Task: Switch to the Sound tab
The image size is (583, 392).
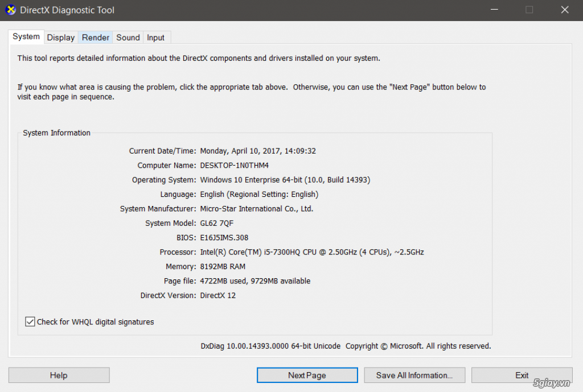Action: [128, 38]
